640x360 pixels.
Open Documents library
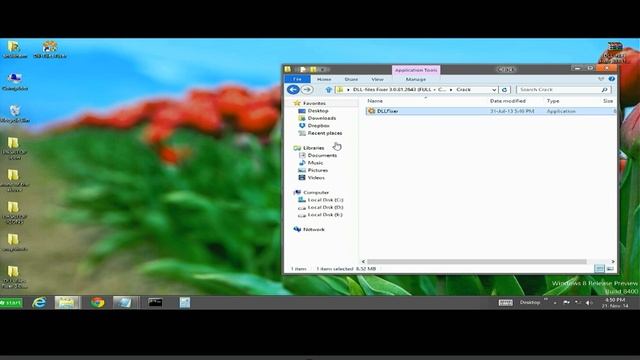point(322,155)
